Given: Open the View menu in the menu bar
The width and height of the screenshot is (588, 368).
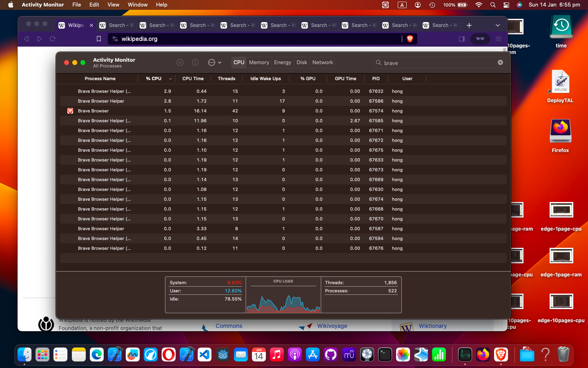Looking at the screenshot, I should pyautogui.click(x=113, y=4).
